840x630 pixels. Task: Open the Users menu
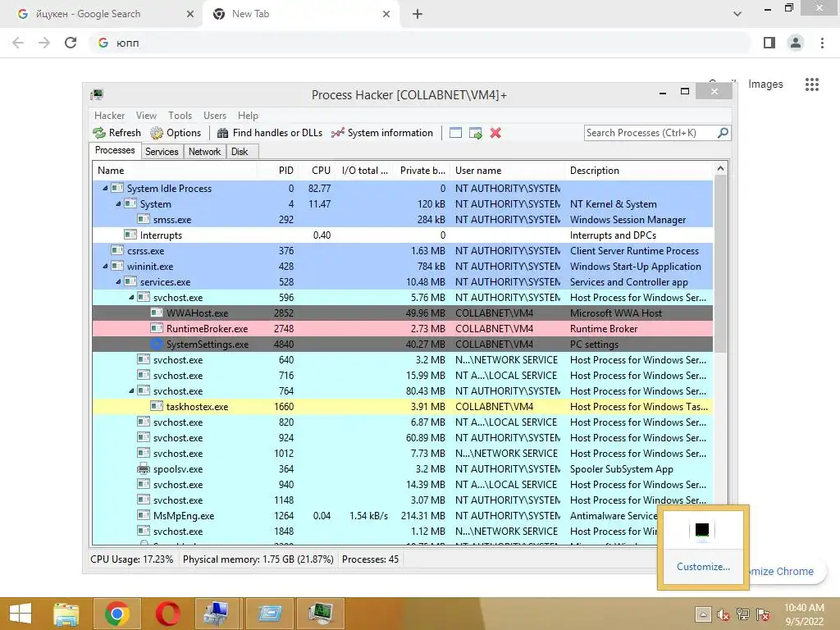point(215,115)
